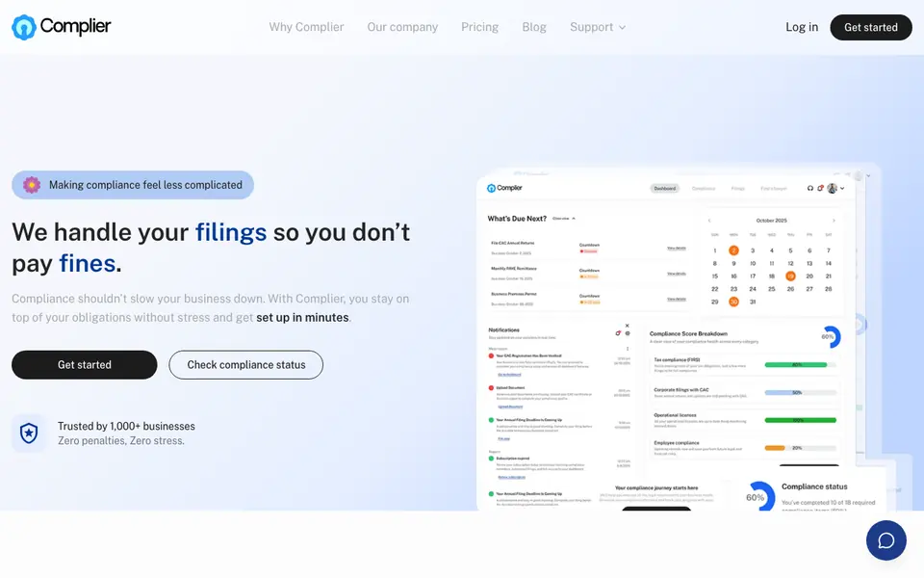
Task: Click the "What's Due Next?" heading in preview
Action: [517, 219]
